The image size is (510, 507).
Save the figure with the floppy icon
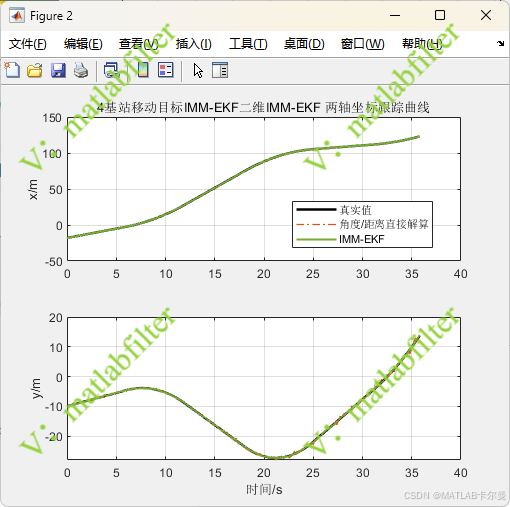coord(58,70)
